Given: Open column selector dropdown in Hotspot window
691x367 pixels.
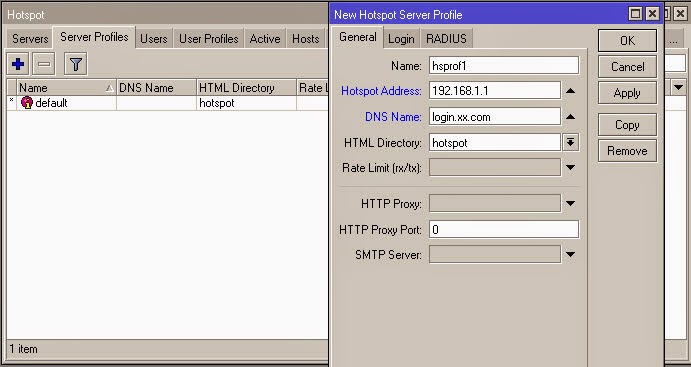Looking at the screenshot, I should tap(679, 88).
